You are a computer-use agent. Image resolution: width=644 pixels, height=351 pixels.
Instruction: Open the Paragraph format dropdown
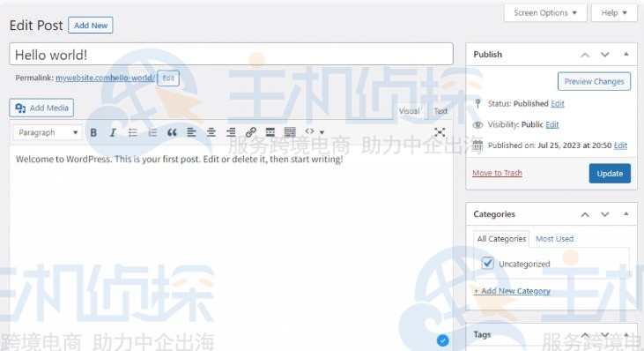click(48, 132)
